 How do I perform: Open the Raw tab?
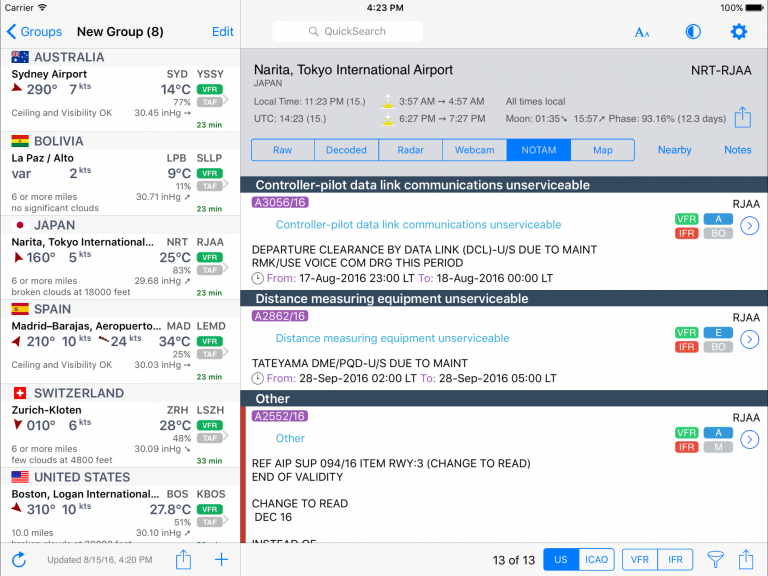pyautogui.click(x=283, y=150)
